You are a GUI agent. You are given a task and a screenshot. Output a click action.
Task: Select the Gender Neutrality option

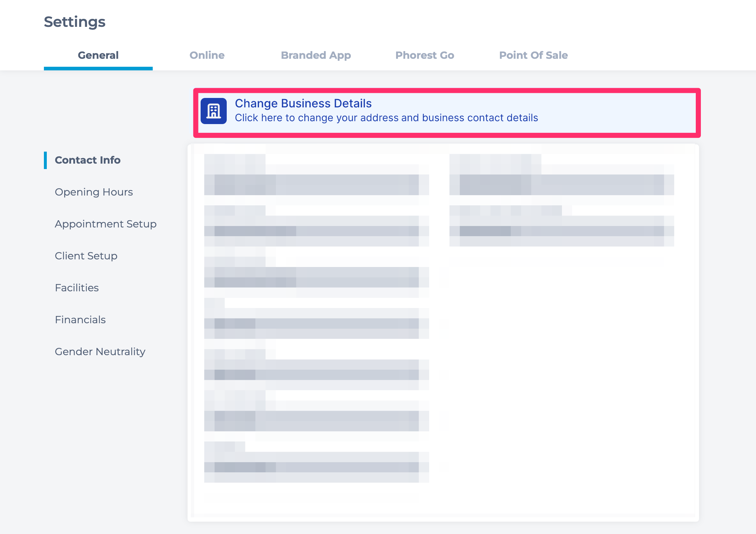[x=100, y=352]
